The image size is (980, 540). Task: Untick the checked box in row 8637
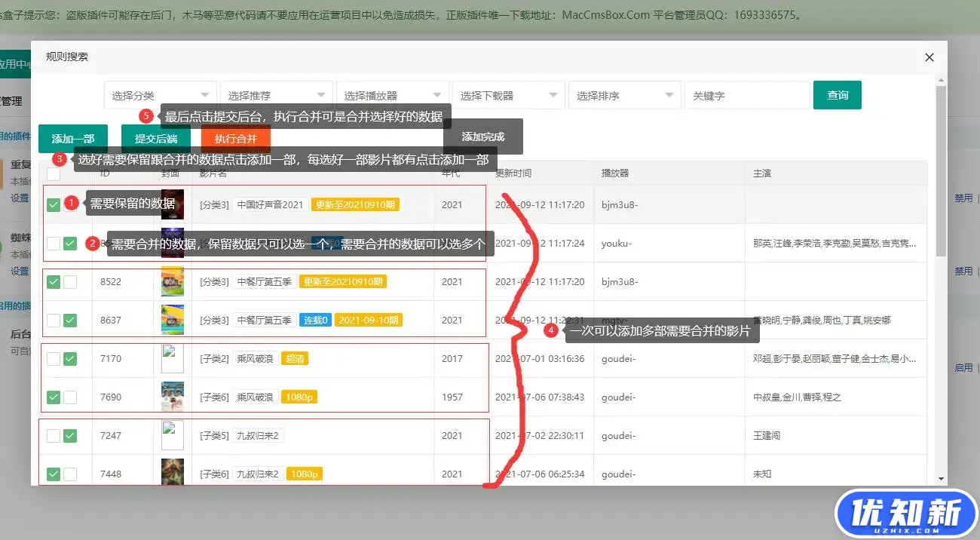tap(70, 321)
